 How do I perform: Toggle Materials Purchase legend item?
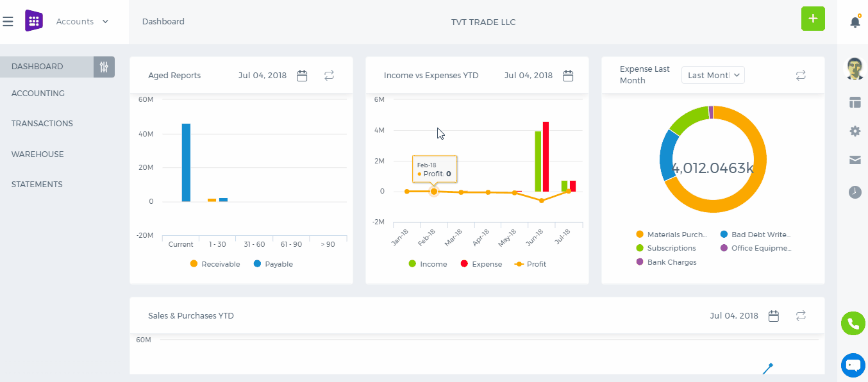coord(671,235)
